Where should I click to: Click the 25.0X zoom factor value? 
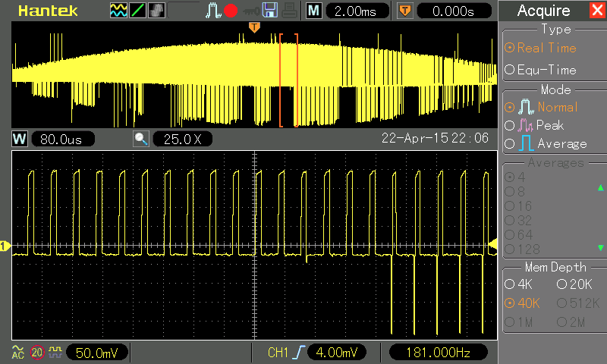tap(183, 139)
